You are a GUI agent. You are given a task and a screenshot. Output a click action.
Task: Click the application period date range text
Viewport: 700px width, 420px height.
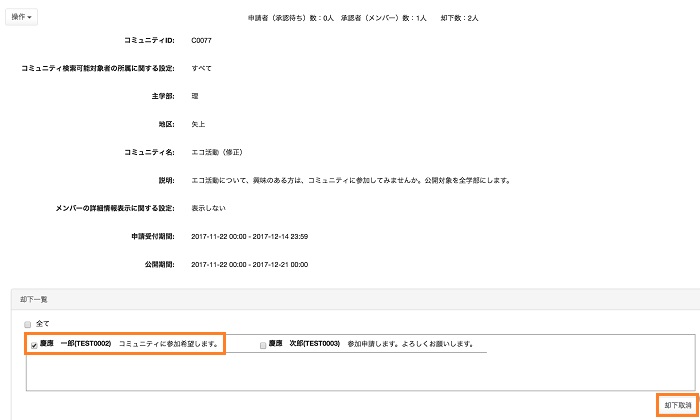coord(248,236)
